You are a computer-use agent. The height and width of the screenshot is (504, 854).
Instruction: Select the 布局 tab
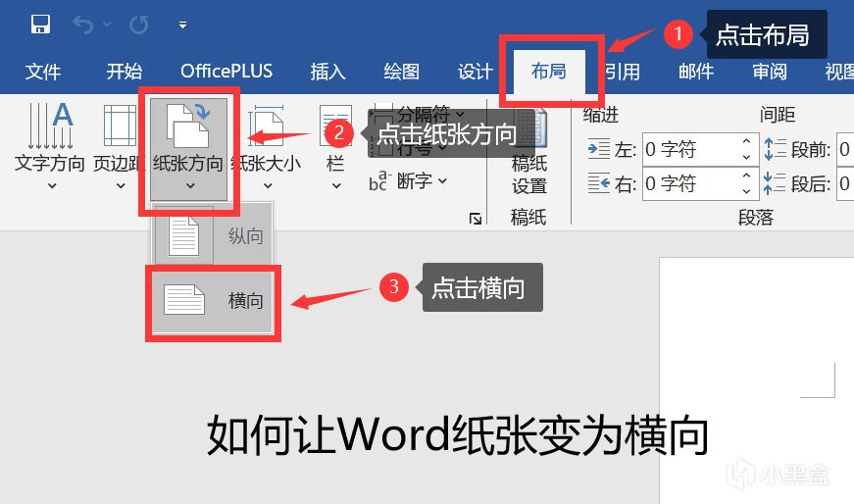point(548,72)
